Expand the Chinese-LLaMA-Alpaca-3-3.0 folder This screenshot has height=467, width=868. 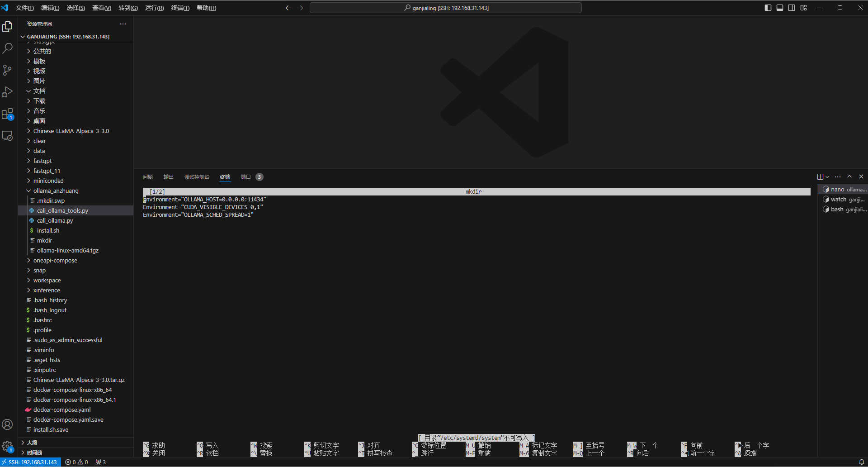(x=75, y=131)
